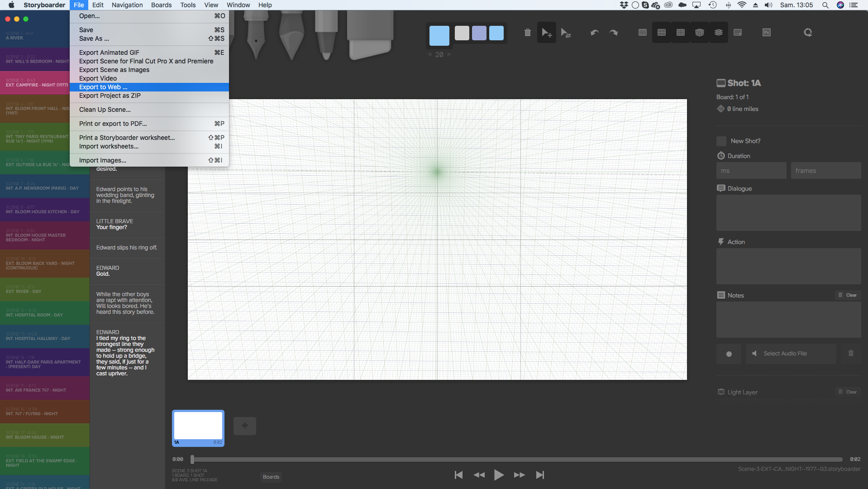Choose Export Project as ZIP
Image resolution: width=868 pixels, height=489 pixels.
point(149,96)
